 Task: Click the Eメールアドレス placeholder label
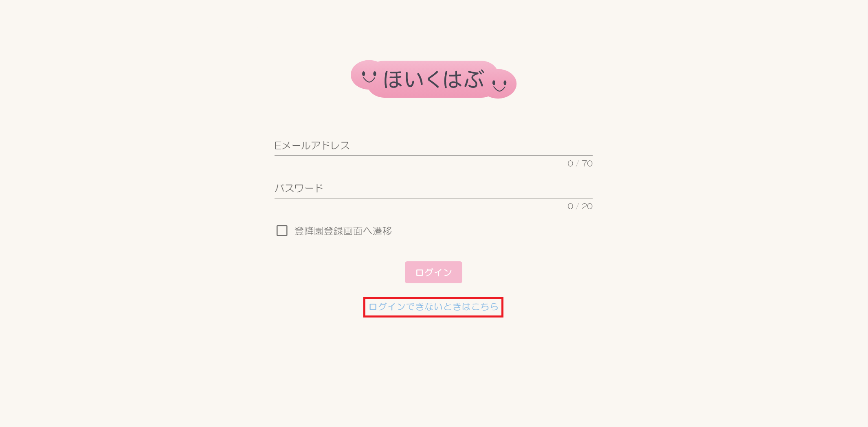tap(312, 146)
